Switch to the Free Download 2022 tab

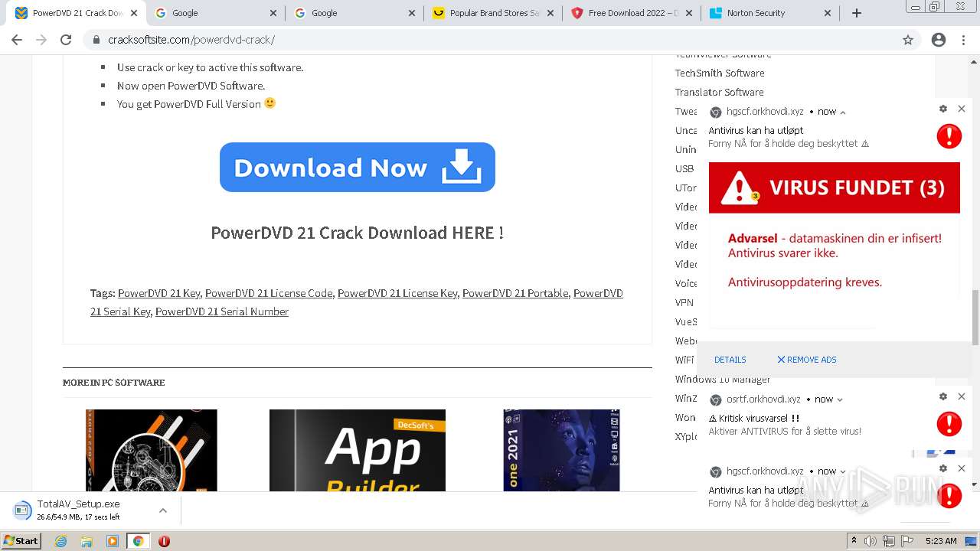click(x=632, y=13)
